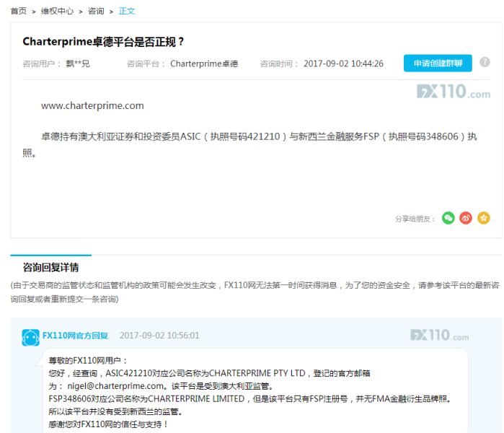The width and height of the screenshot is (504, 433).
Task: Click the line starting FSP348606对应公司名称
Action: click(250, 398)
